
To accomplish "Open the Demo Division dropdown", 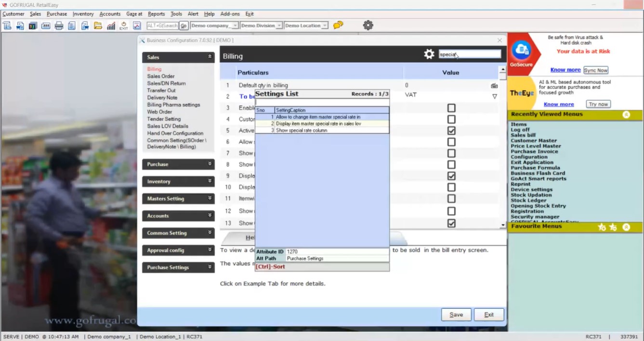I will (279, 26).
